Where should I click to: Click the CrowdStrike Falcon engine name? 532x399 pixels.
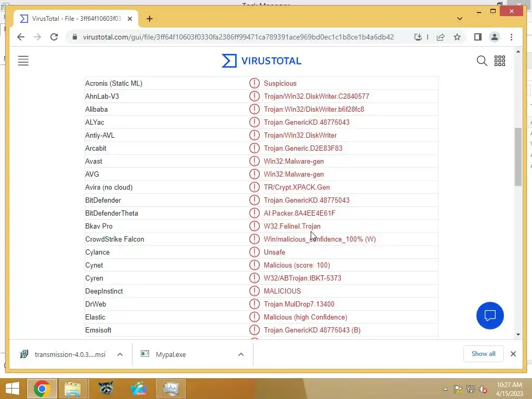(115, 239)
